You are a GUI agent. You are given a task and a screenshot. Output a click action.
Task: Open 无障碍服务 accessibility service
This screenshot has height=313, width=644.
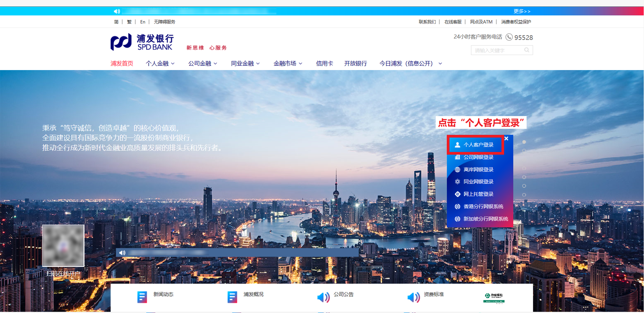(x=164, y=22)
